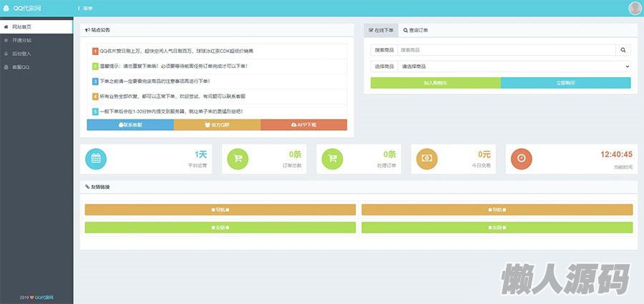
Task: Click the calendar icon for 平台运营
Action: [97, 159]
